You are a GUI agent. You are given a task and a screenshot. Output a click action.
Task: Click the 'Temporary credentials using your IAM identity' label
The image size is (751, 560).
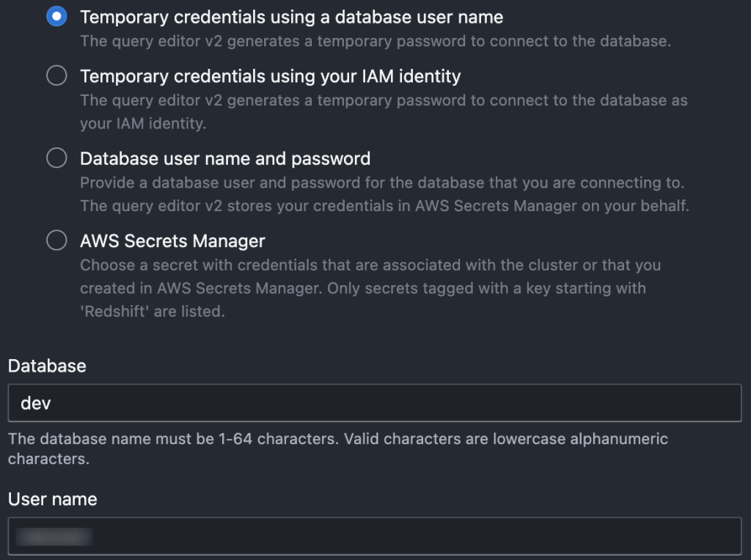(x=271, y=75)
